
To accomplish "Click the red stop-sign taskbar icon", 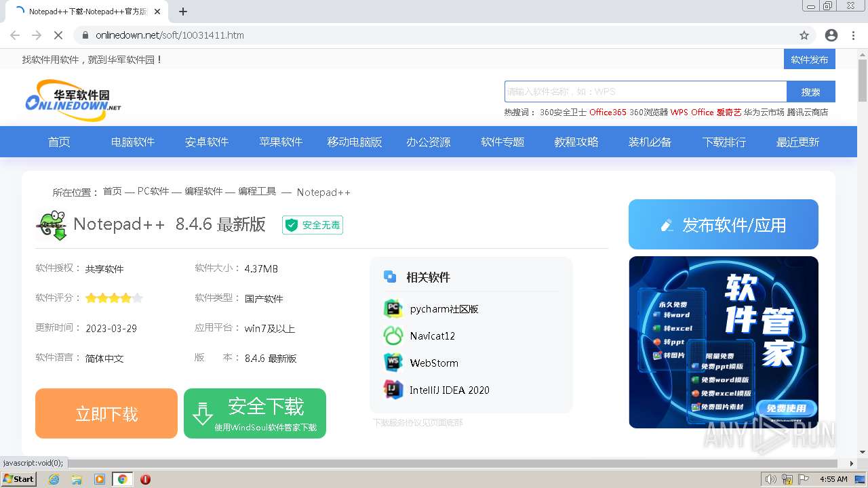I will [x=145, y=479].
